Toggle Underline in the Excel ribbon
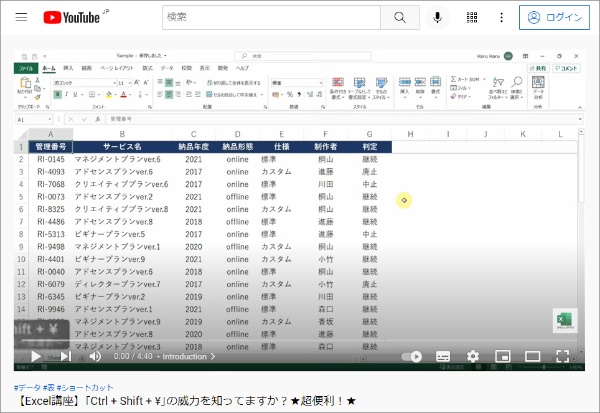Image resolution: width=600 pixels, height=413 pixels. click(x=75, y=94)
